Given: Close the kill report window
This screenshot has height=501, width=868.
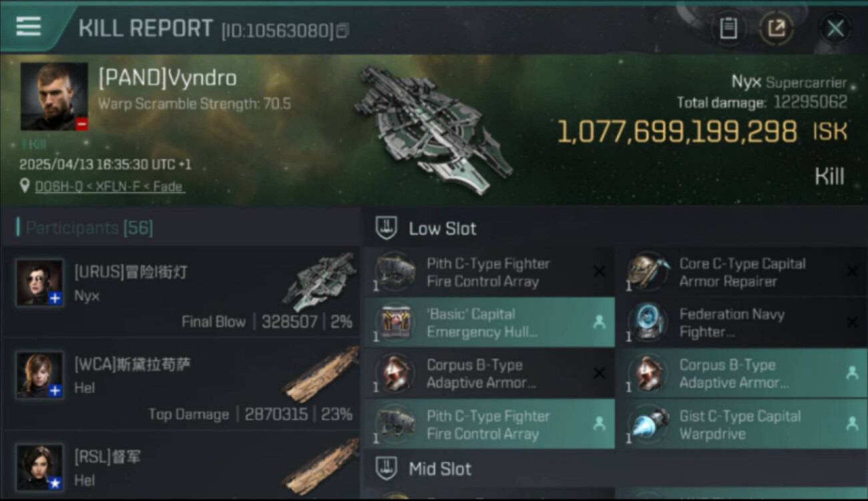Looking at the screenshot, I should click(835, 29).
